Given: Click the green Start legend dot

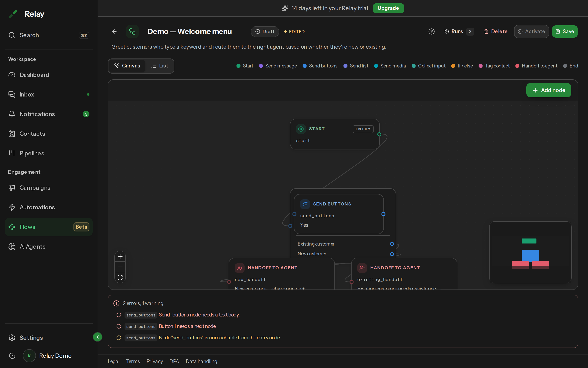Looking at the screenshot, I should [x=238, y=66].
